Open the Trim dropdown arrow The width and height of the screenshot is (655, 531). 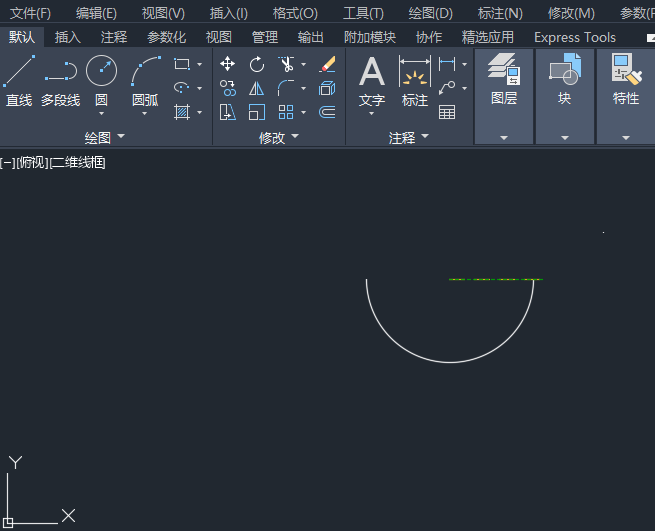tap(304, 64)
